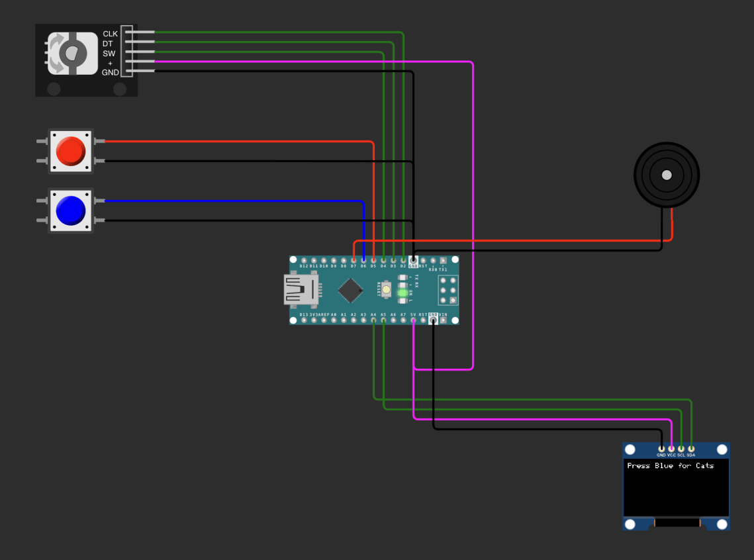Click the encoder GND pin
Viewport: 754px width, 560px height.
point(140,71)
